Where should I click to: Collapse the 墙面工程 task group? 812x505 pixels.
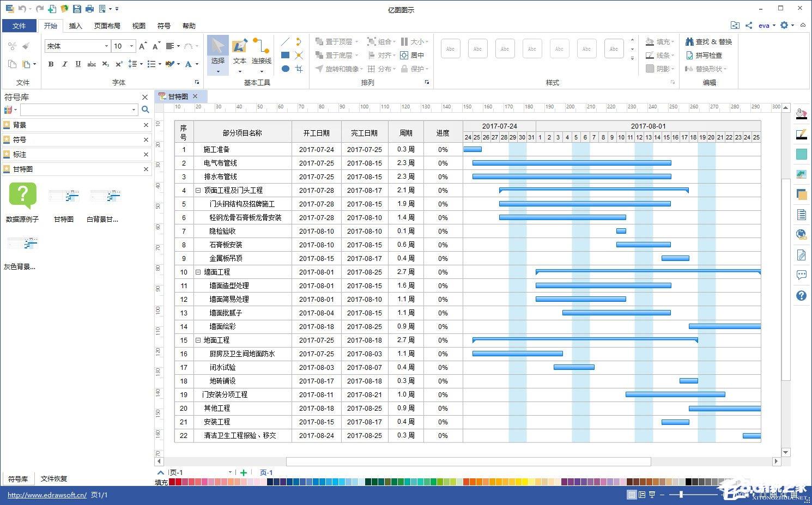click(x=198, y=272)
